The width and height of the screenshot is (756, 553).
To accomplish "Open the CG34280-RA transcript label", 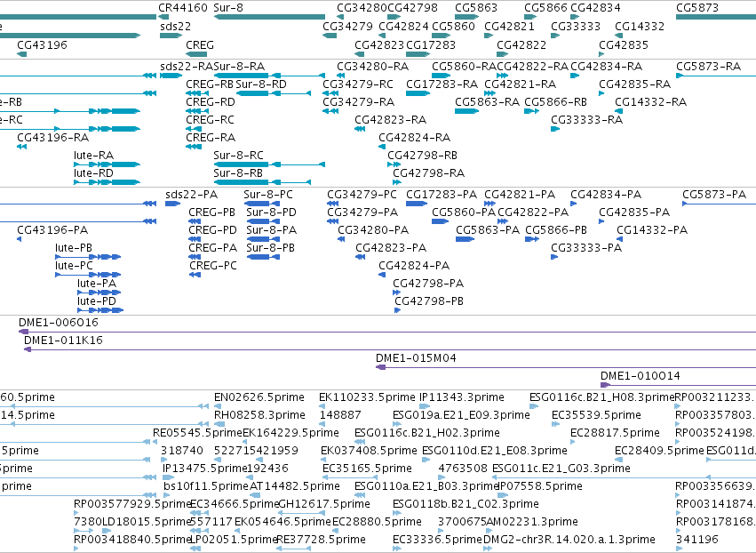I will [x=373, y=66].
